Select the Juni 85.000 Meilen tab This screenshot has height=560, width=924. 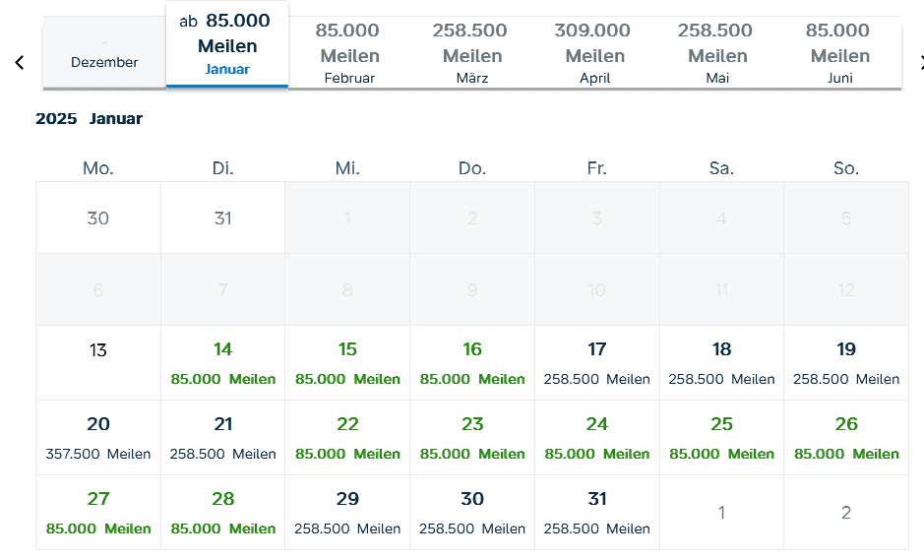coord(837,54)
